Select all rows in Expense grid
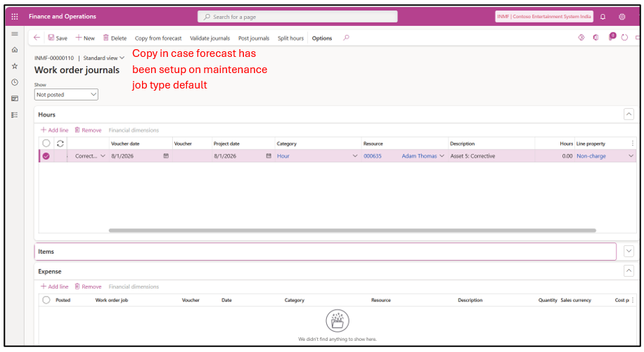This screenshot has height=352, width=644. (x=46, y=300)
